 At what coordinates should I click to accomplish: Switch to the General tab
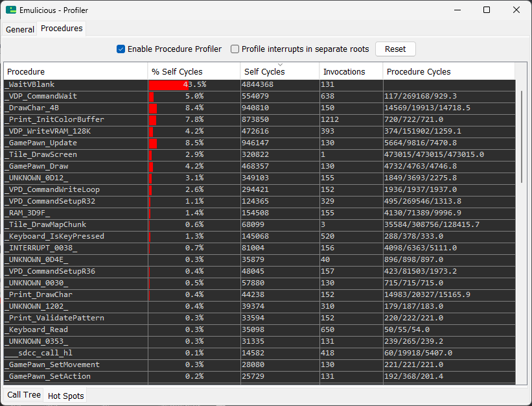19,29
